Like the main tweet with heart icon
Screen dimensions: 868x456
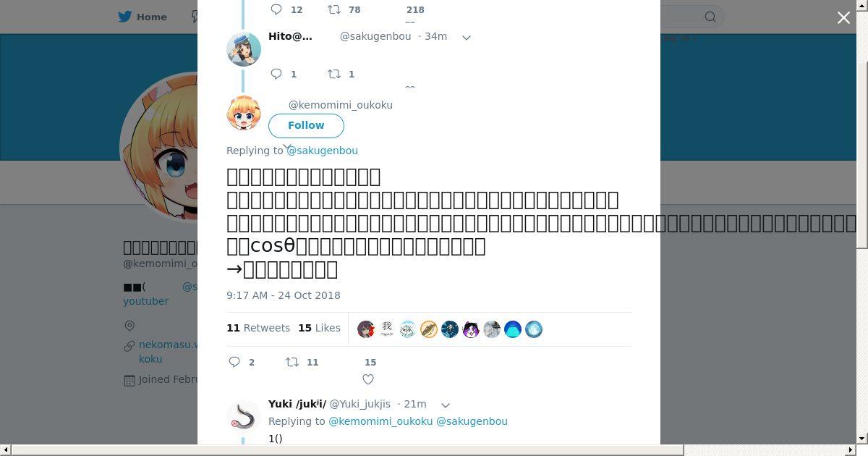click(368, 379)
